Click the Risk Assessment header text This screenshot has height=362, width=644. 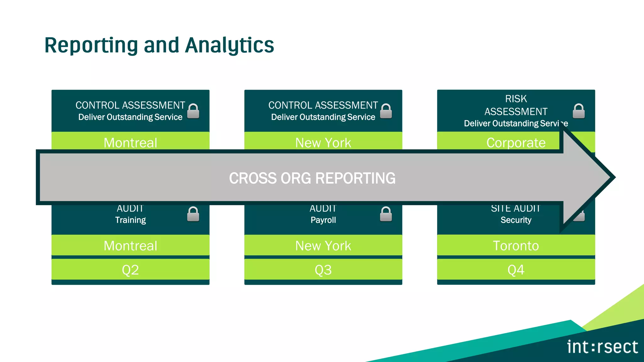point(516,106)
